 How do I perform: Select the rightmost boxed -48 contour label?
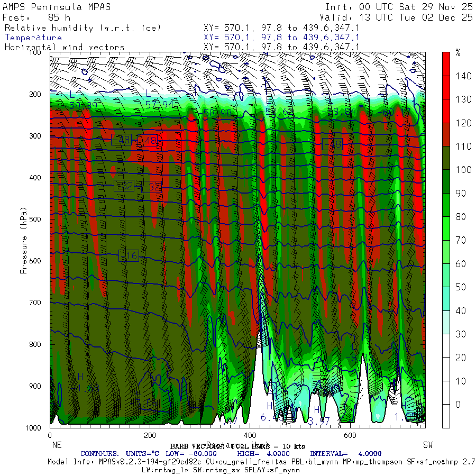point(333,144)
